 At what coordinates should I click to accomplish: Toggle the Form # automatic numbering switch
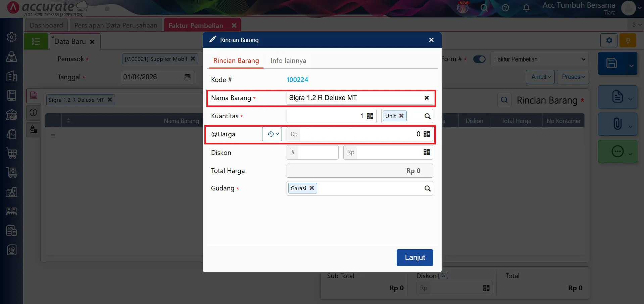479,59
